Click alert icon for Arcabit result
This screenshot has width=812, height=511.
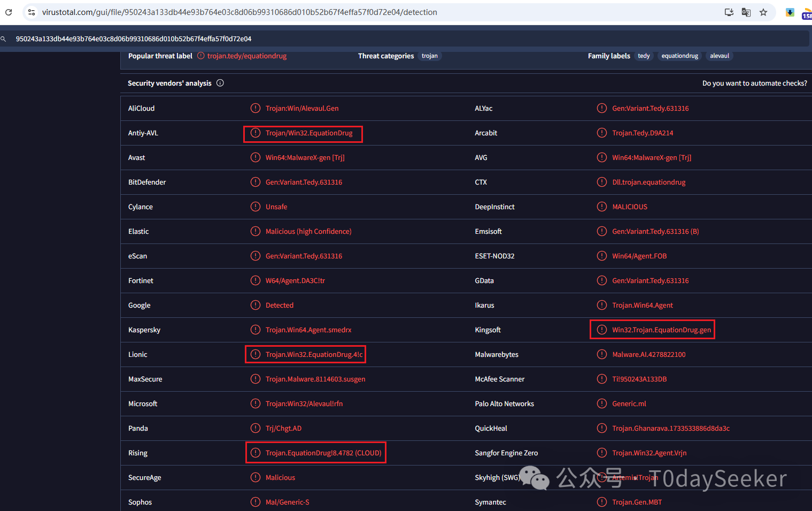[x=602, y=133]
